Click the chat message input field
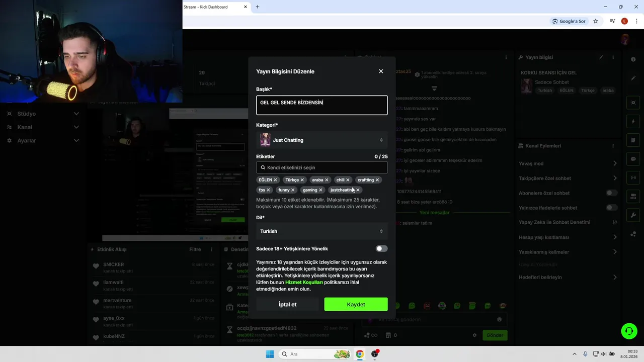This screenshot has height=362, width=644. pos(434,319)
